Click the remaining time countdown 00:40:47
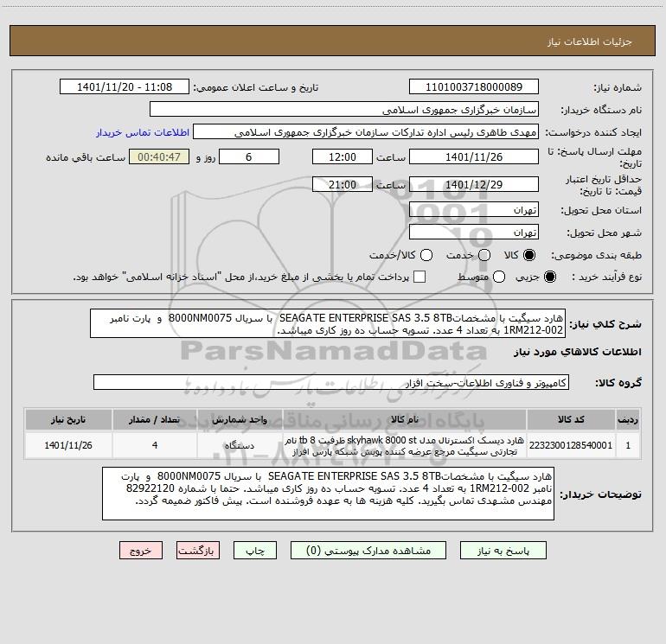 coord(159,157)
